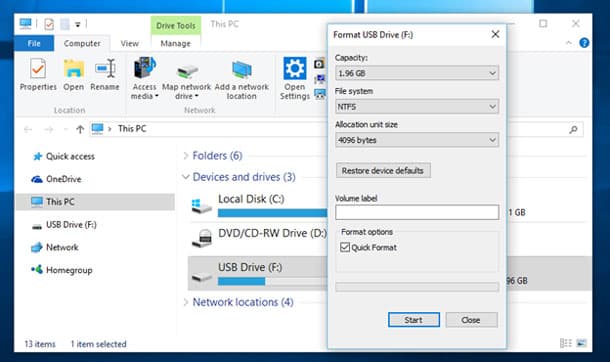Click the File Explorer title bar system icon
This screenshot has width=610, height=362.
25,24
